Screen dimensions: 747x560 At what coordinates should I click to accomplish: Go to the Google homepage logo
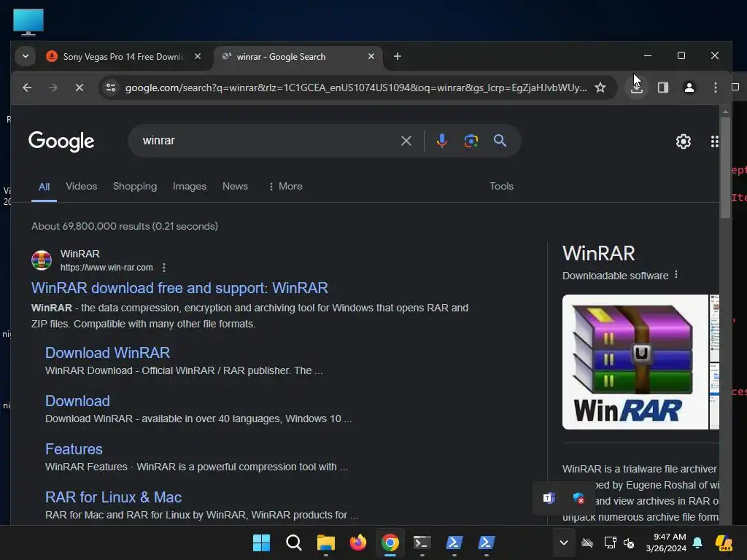click(61, 141)
